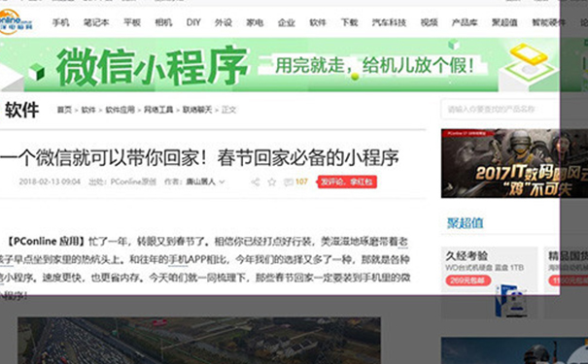
Task: Go to 首页 in the breadcrumb
Action: [64, 110]
